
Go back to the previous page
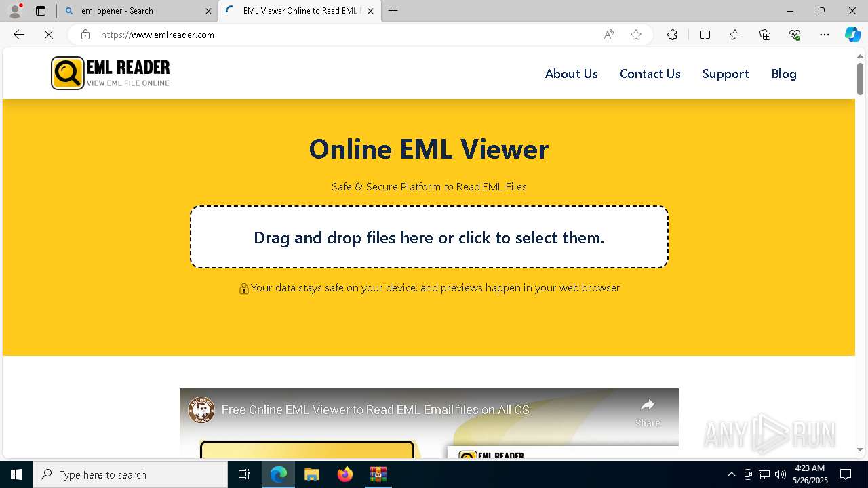click(x=19, y=35)
